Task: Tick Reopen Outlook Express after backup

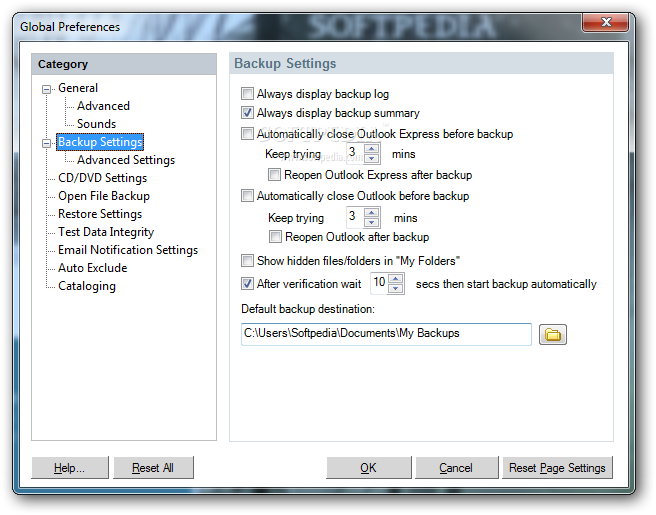Action: 274,174
